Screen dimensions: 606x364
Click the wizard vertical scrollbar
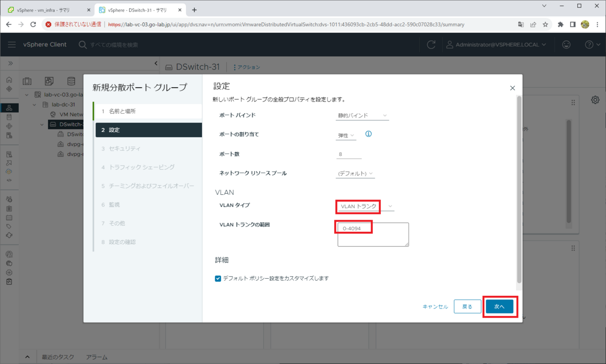[x=519, y=189]
